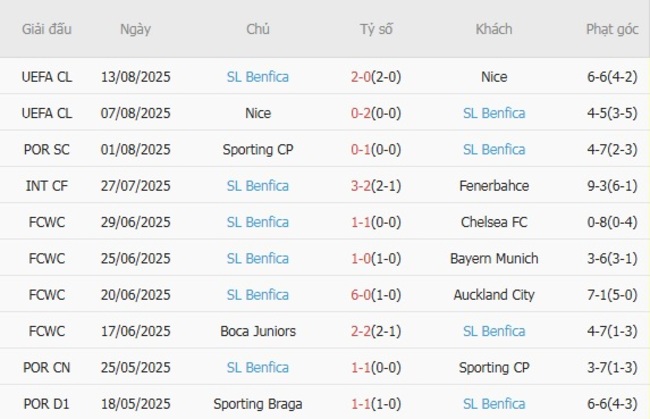Click the 2-0(2-0) score against Nice

tap(376, 77)
